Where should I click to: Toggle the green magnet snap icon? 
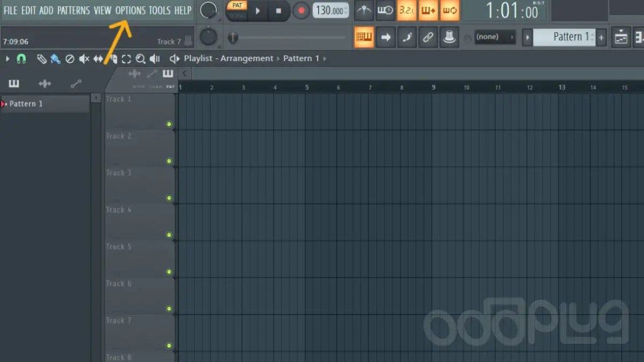pyautogui.click(x=21, y=58)
